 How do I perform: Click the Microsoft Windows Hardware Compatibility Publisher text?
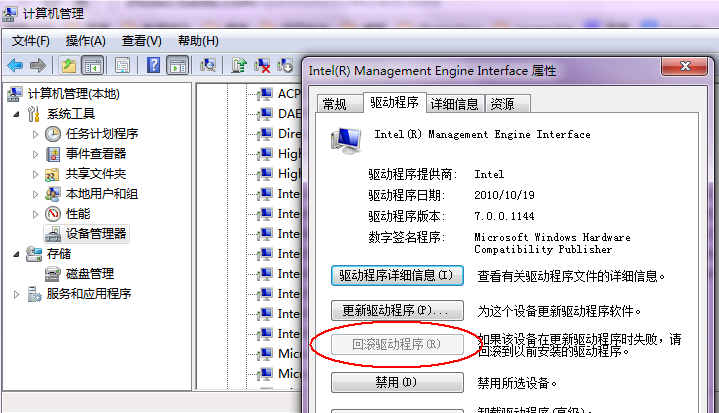pos(552,243)
